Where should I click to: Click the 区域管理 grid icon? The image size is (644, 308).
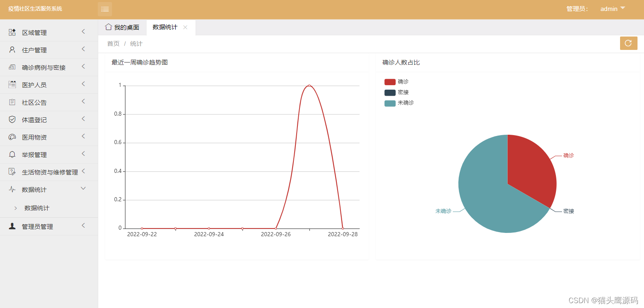(x=12, y=32)
